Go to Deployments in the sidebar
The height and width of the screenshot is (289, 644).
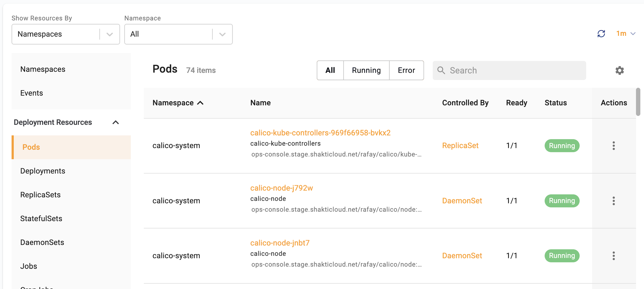click(43, 171)
